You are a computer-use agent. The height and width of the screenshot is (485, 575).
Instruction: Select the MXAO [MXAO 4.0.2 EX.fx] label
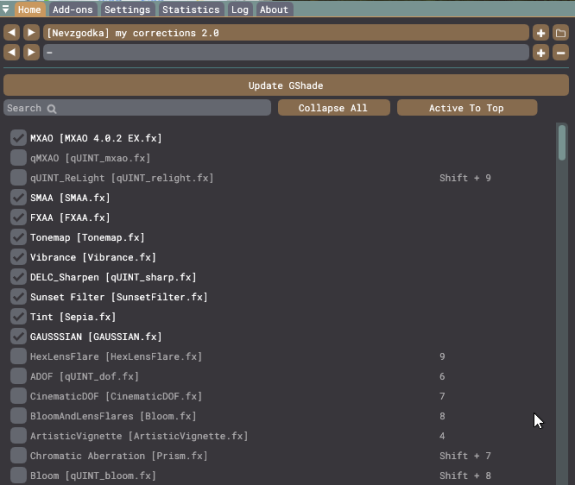[96, 138]
